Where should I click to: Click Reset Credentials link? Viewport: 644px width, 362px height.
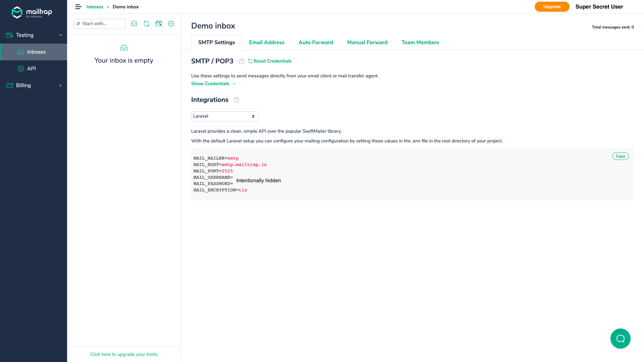coord(270,61)
